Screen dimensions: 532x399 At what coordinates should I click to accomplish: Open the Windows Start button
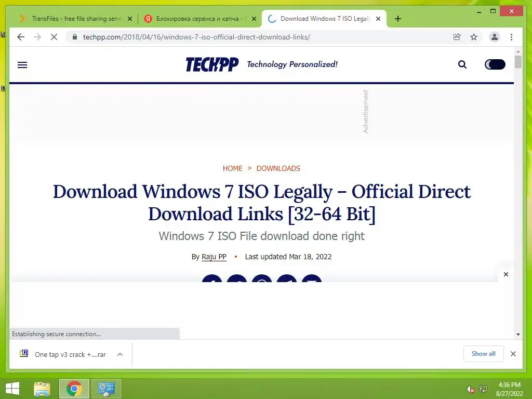(x=12, y=389)
